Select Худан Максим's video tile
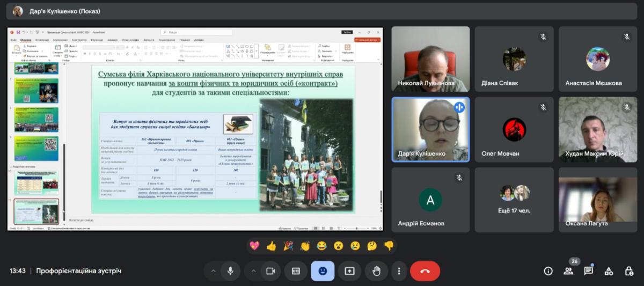Image resolution: width=644 pixels, height=286 pixels. click(x=598, y=129)
